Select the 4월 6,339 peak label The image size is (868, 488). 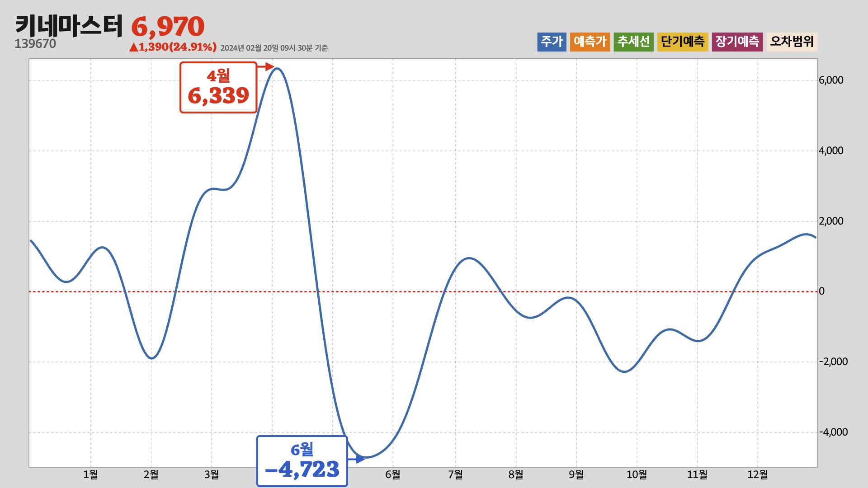tap(218, 87)
